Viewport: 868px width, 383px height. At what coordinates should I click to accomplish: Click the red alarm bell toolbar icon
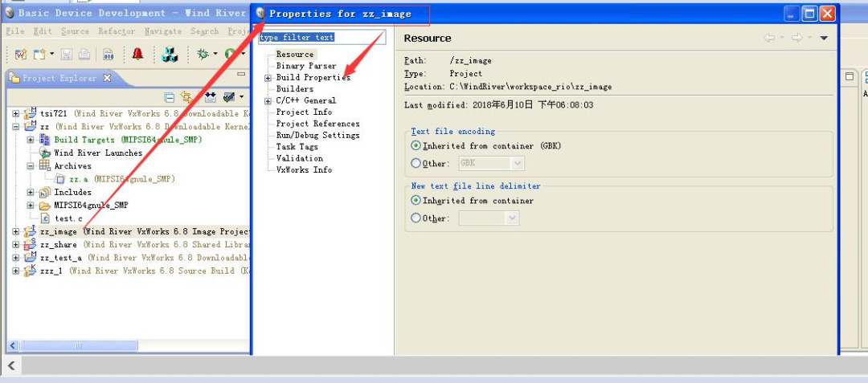click(137, 54)
